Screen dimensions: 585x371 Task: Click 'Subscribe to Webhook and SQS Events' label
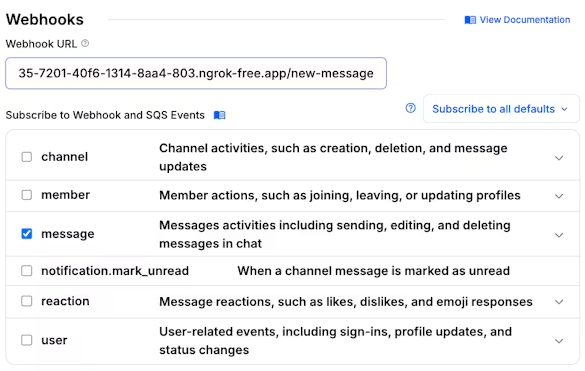105,115
